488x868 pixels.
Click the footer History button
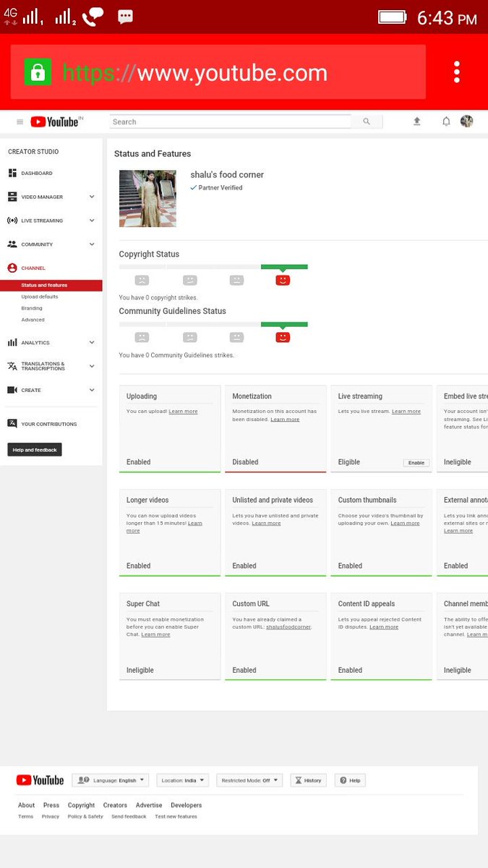click(308, 780)
